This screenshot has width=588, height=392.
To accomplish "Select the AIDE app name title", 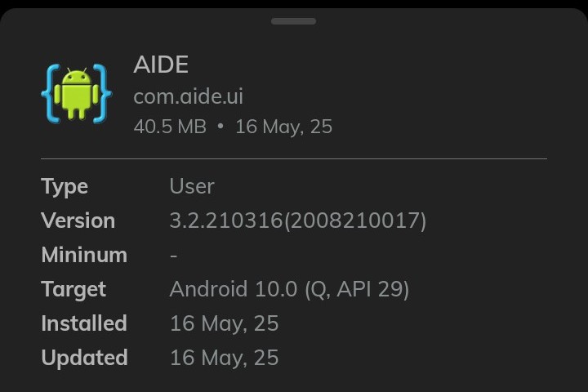I will point(161,65).
